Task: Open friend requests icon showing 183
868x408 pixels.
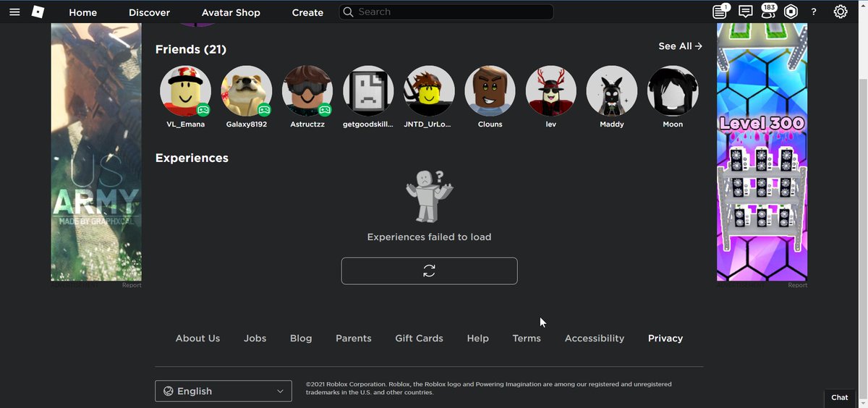Action: point(767,12)
